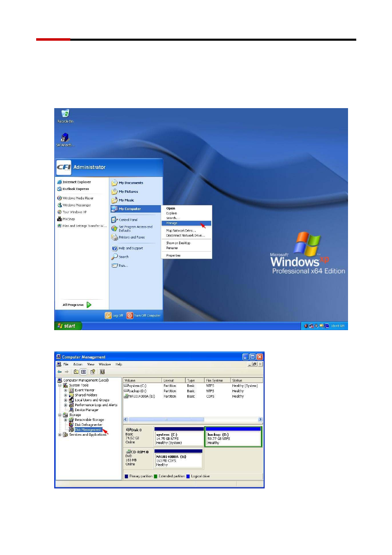Viewport: 392px width, 555px height.
Task: Open the View menu
Action: tap(91, 364)
